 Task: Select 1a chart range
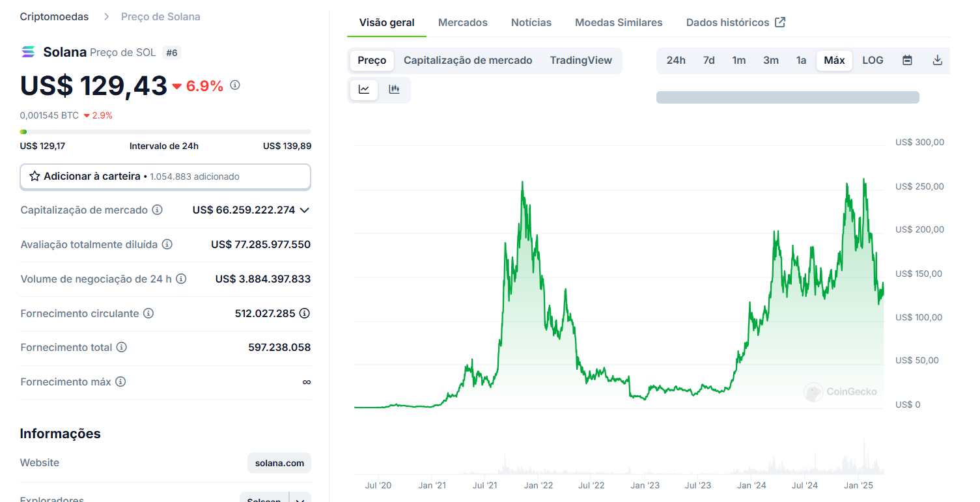click(802, 61)
